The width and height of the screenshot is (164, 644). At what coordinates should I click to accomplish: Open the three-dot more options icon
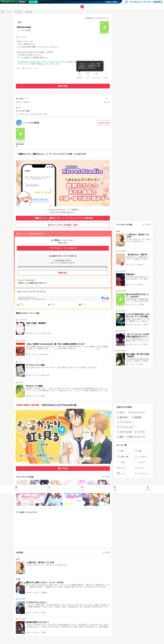(105, 74)
